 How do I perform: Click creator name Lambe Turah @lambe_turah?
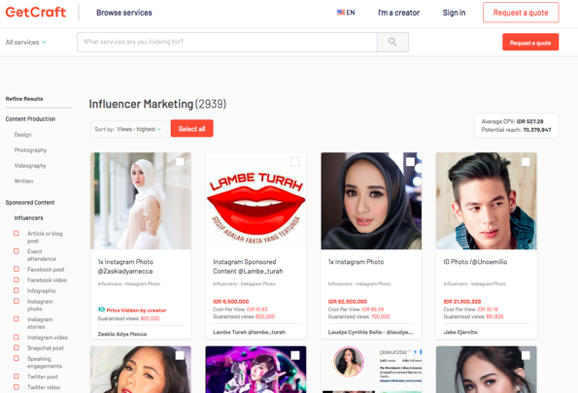(x=249, y=332)
